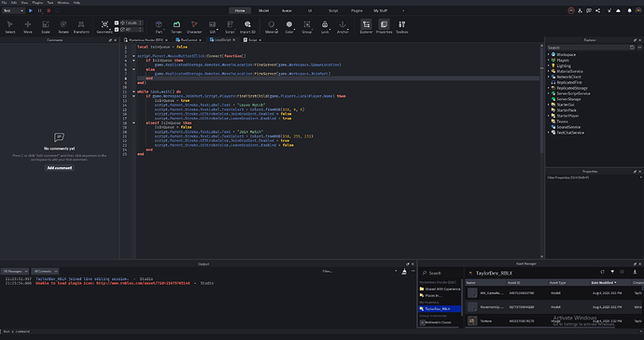Viewport: 644px width, 340px height.
Task: Open the notifications bell
Action: point(629,10)
